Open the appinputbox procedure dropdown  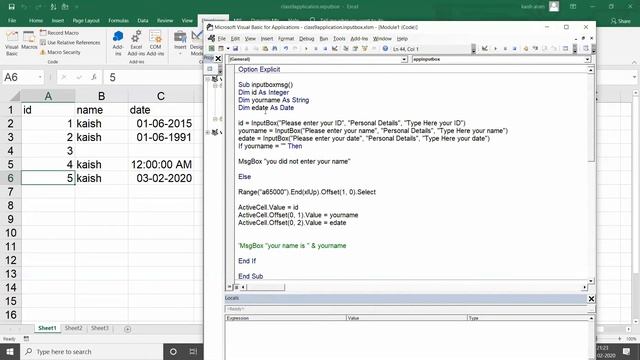tap(587, 60)
